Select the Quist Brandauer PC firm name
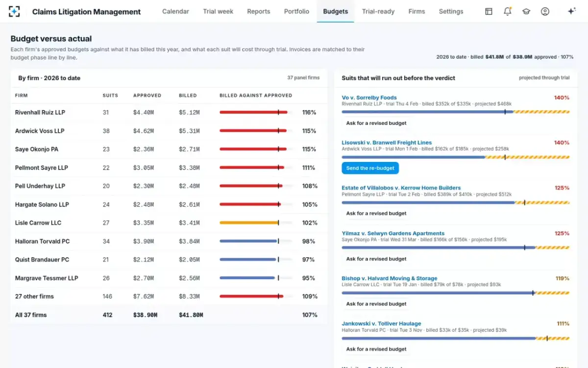The height and width of the screenshot is (368, 588). [42, 260]
